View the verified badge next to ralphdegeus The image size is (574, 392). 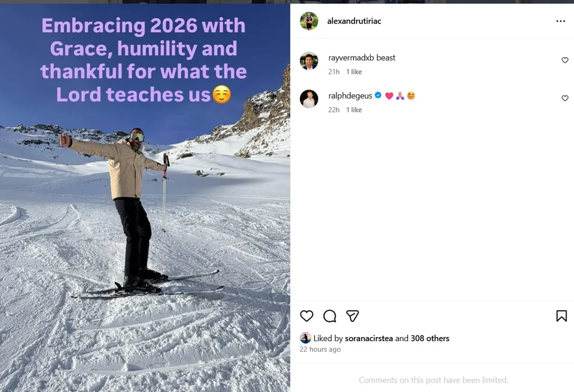coord(378,95)
